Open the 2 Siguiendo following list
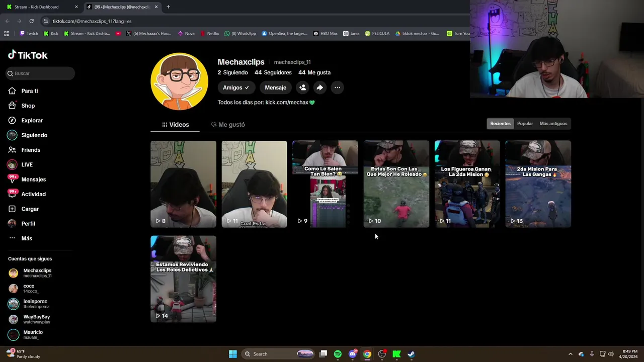Screen dimensions: 644x362 (232, 72)
